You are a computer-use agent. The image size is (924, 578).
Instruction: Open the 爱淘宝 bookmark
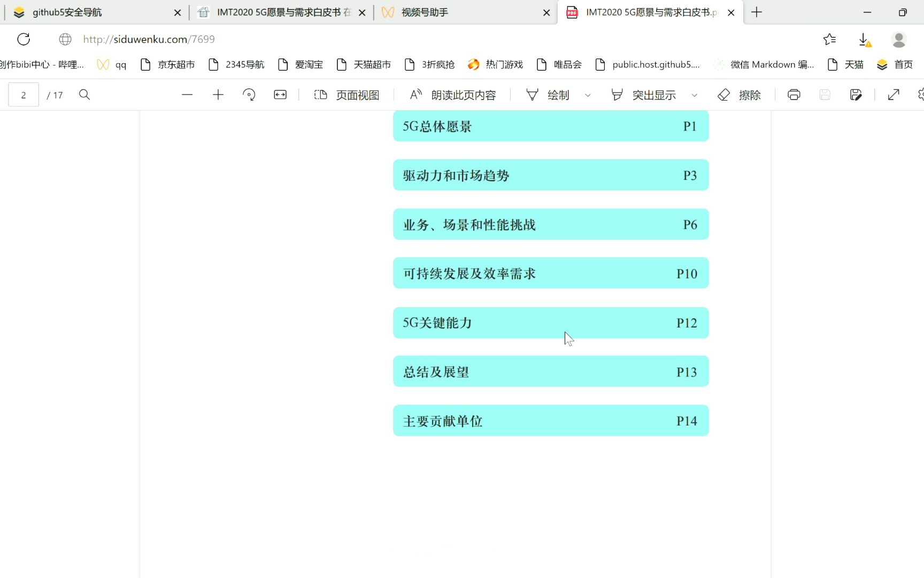(301, 65)
